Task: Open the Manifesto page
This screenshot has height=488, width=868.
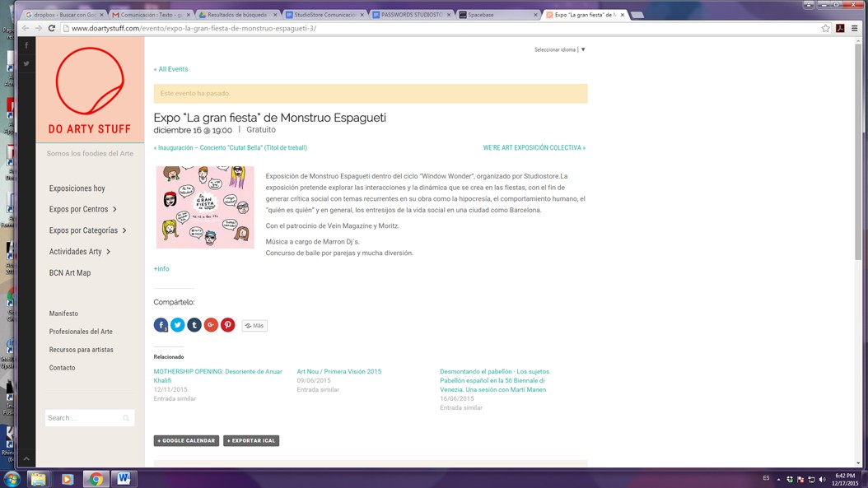Action: pyautogui.click(x=63, y=314)
